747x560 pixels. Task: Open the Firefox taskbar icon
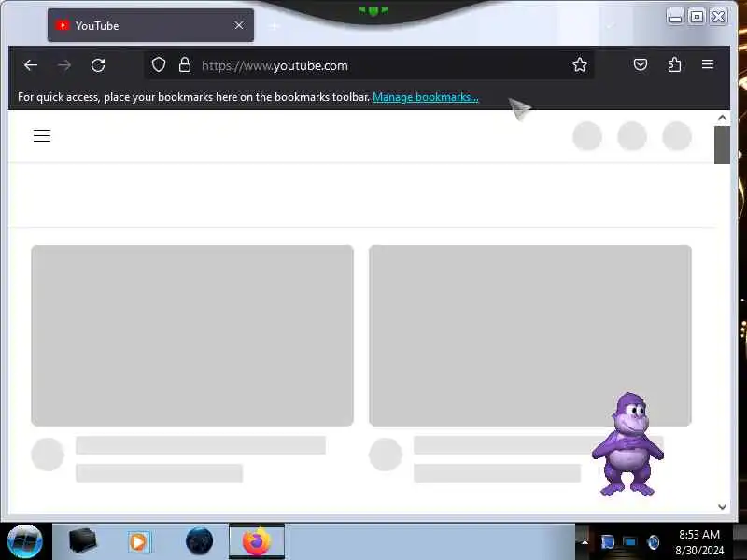(x=257, y=541)
